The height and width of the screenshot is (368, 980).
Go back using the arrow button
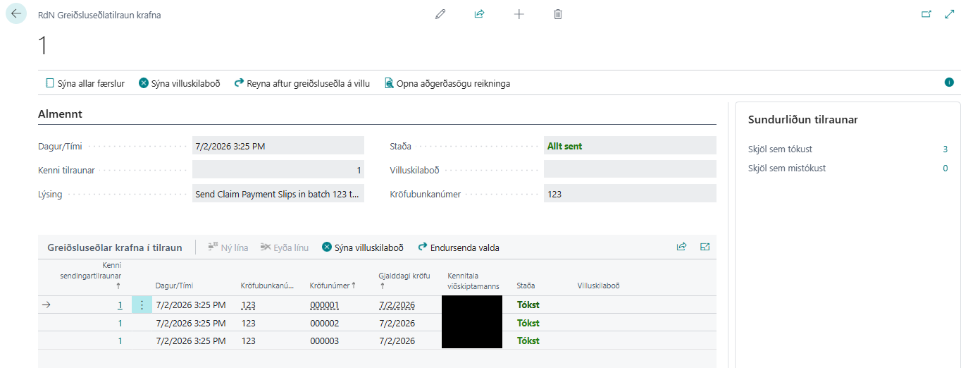16,14
